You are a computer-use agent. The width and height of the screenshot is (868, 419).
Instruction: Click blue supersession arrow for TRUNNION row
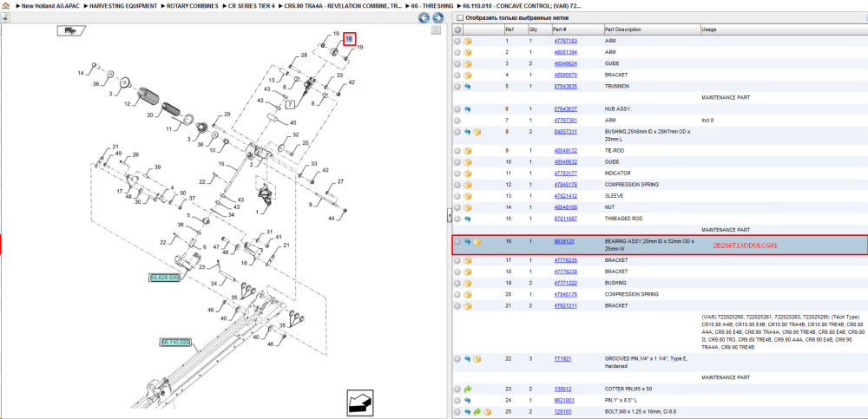point(467,87)
